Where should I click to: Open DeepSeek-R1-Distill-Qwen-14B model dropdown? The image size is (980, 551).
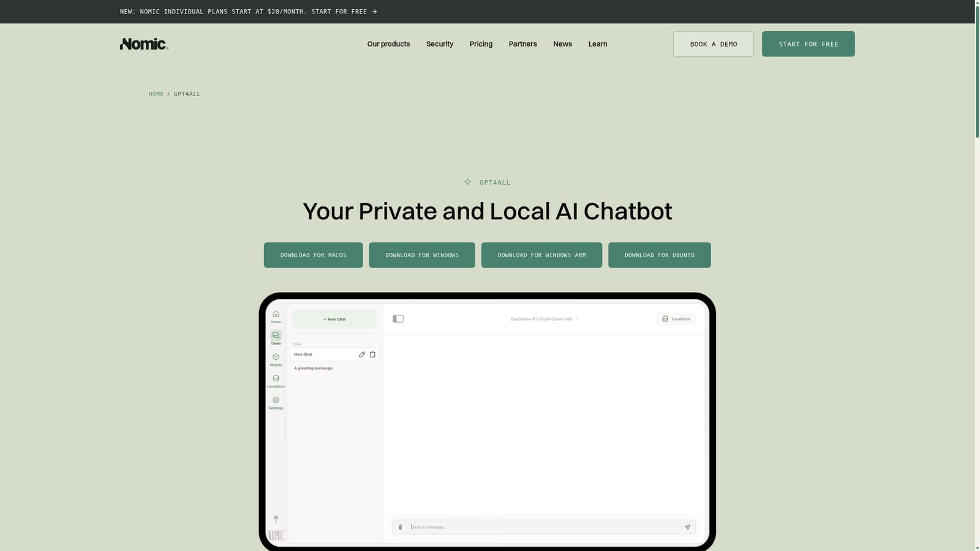click(544, 319)
